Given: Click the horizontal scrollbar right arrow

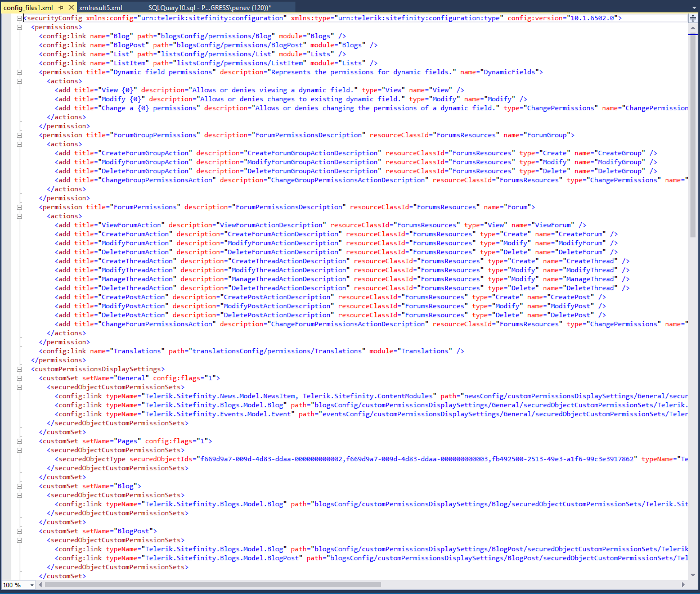Looking at the screenshot, I should 683,585.
